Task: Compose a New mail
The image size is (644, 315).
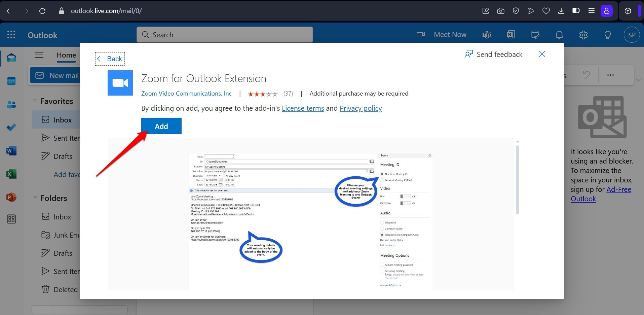Action: [55, 75]
